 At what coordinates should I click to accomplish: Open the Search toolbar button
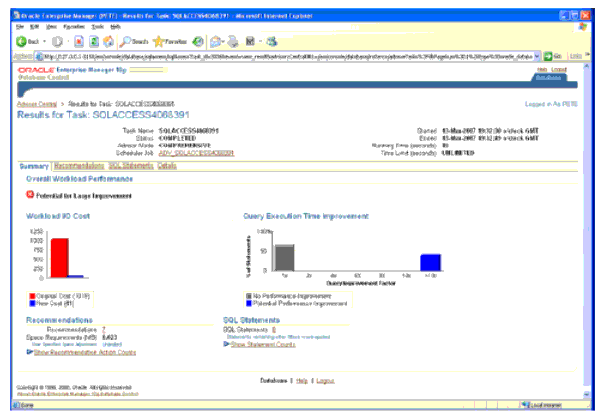[134, 41]
